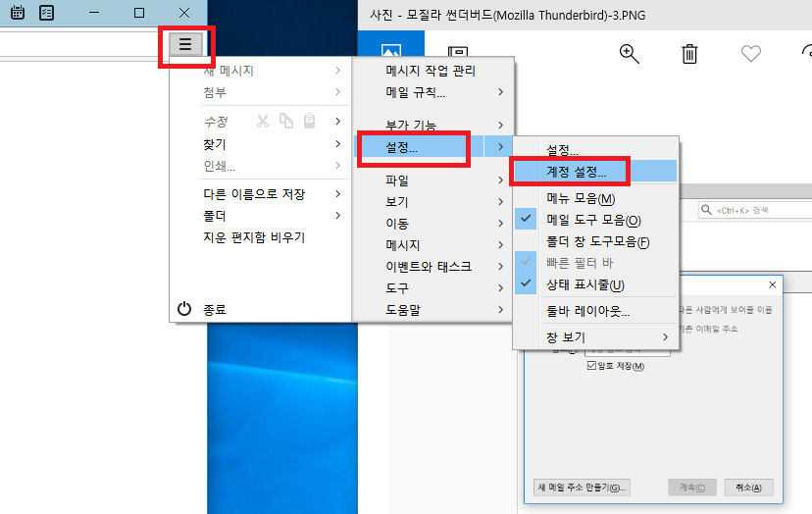This screenshot has height=514, width=812.
Task: Open the calendar tab icon
Action: click(18, 13)
